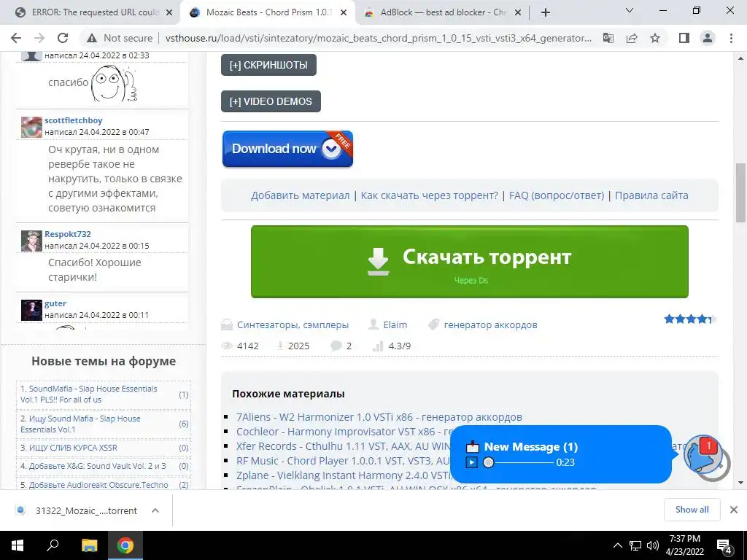This screenshot has width=747, height=560.
Task: Open RF Music Chord Player related link
Action: 343,461
